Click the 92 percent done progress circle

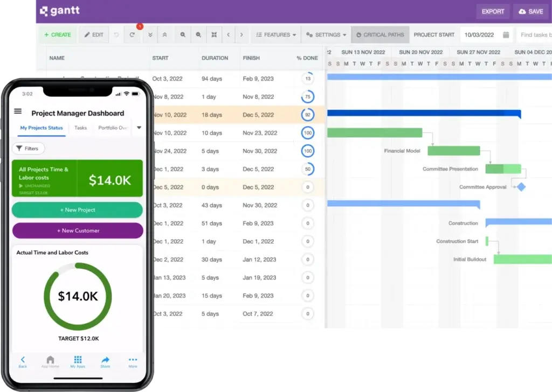point(307,115)
